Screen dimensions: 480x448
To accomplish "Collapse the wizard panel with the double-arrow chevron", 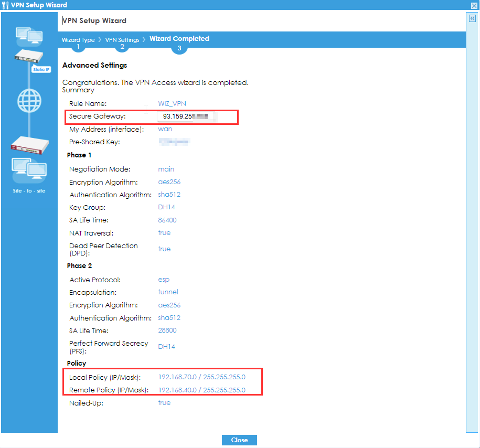I will [472, 17].
